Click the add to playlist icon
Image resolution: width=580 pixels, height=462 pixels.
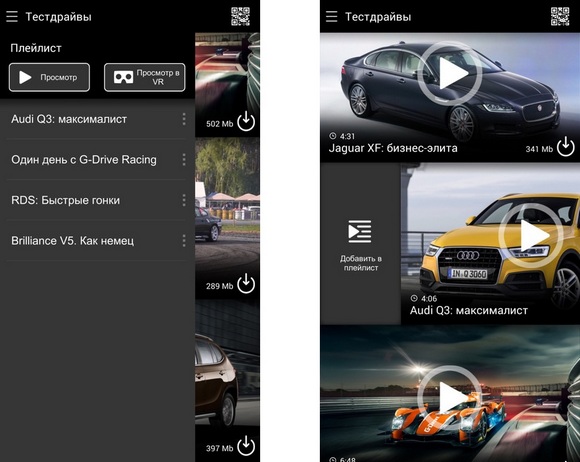click(x=360, y=232)
